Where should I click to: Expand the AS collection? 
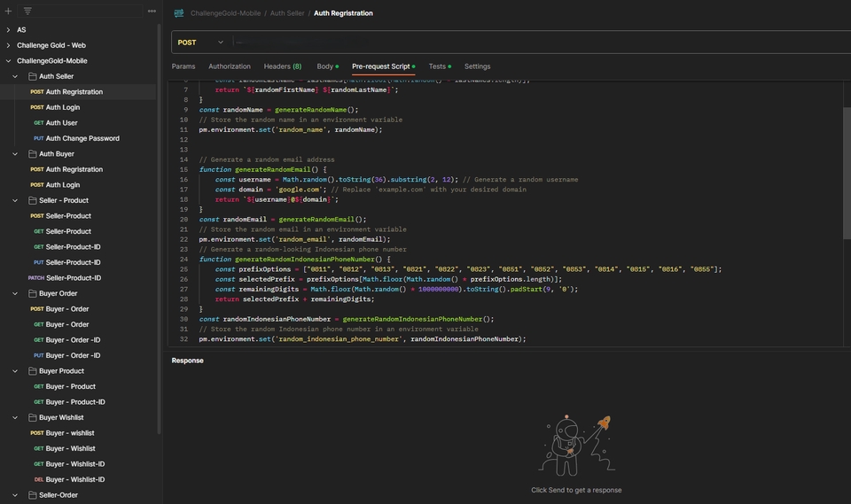pyautogui.click(x=8, y=30)
